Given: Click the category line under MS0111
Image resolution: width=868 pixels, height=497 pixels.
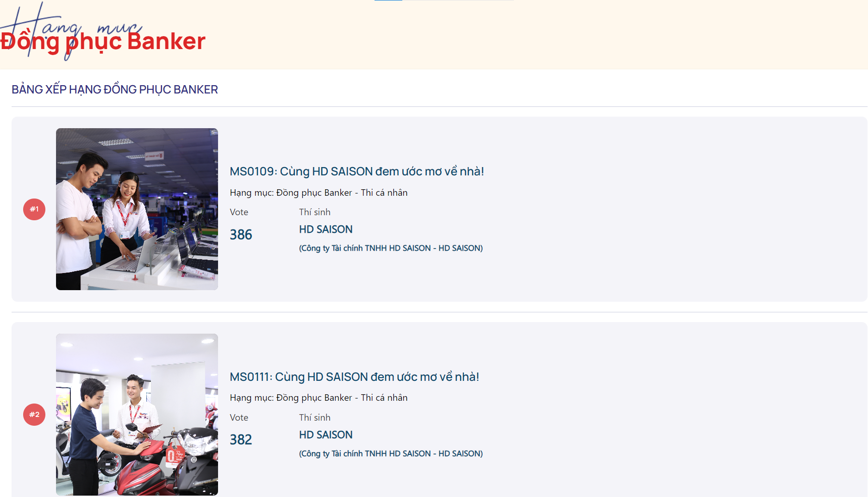Looking at the screenshot, I should [x=319, y=398].
